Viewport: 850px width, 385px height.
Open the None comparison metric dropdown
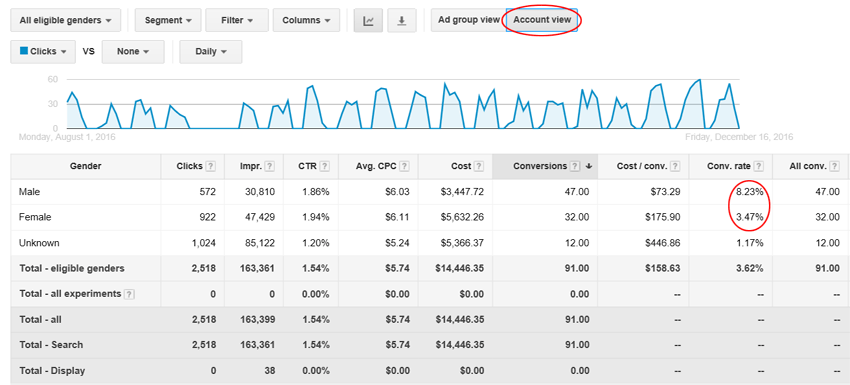click(x=133, y=52)
